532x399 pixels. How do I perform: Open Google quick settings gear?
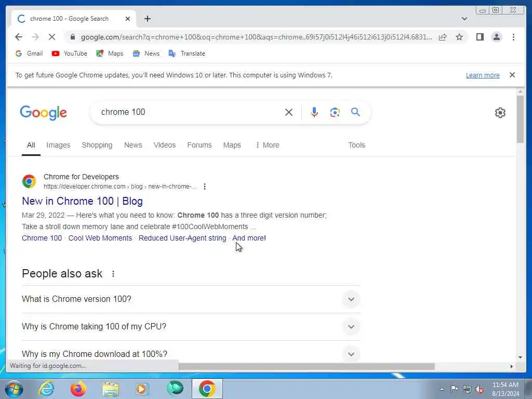500,112
